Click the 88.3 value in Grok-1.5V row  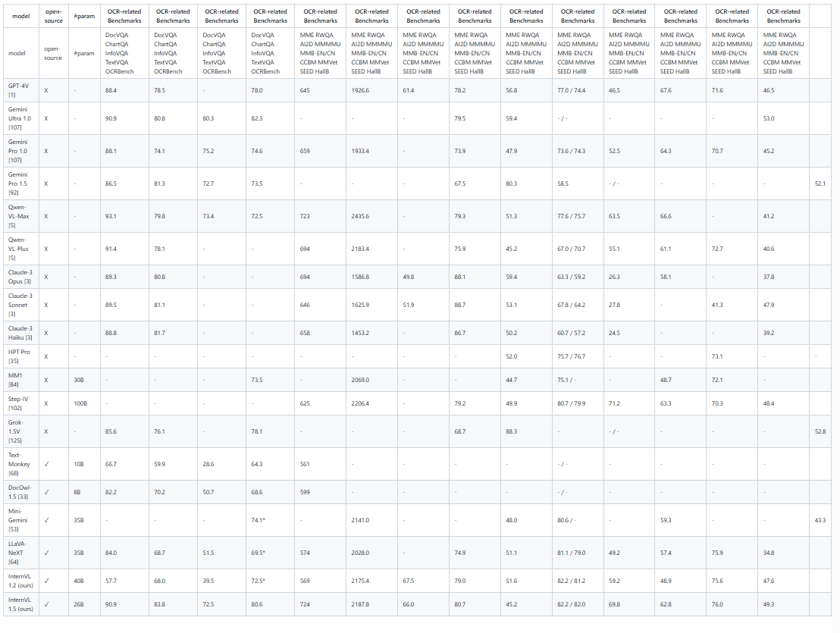click(512, 431)
